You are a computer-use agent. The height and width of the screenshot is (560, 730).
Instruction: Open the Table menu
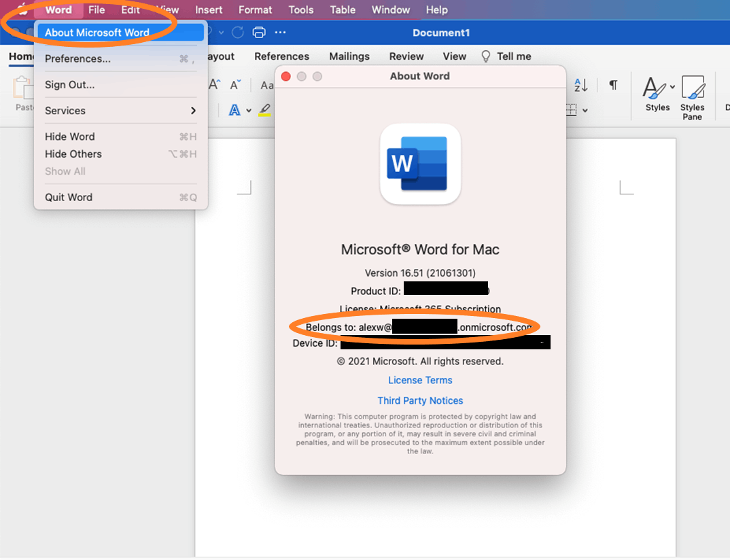pos(343,10)
